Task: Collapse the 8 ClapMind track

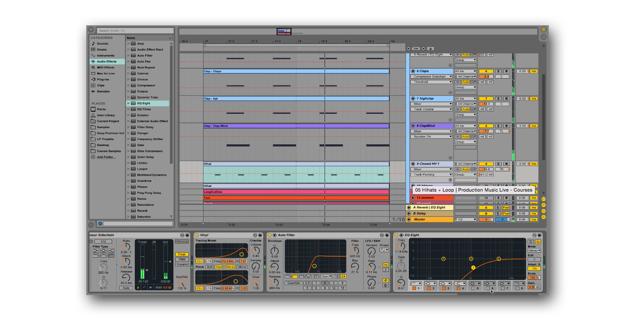Action: click(x=413, y=126)
